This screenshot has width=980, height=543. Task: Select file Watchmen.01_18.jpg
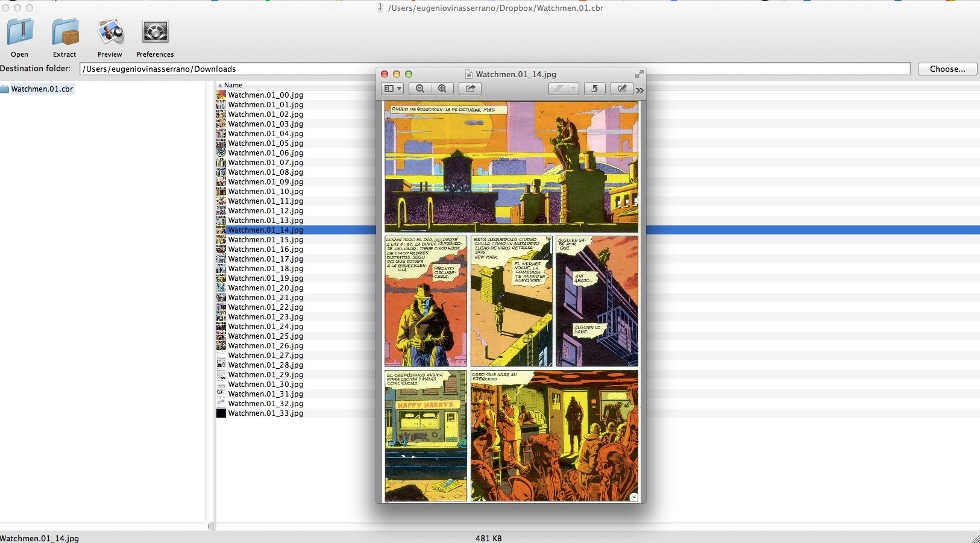tap(266, 268)
